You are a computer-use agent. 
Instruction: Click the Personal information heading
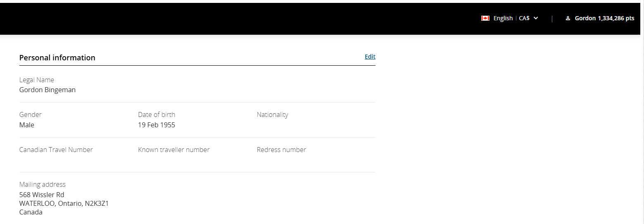(x=57, y=57)
